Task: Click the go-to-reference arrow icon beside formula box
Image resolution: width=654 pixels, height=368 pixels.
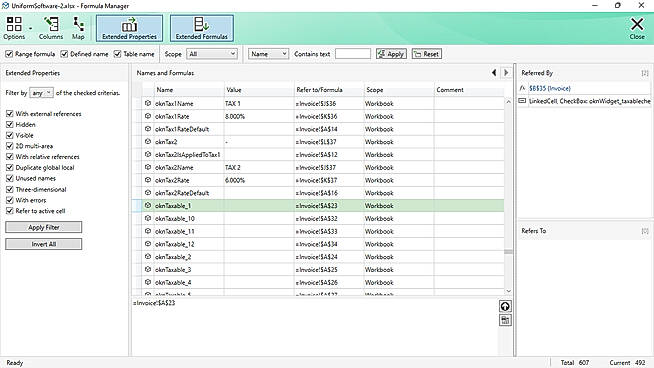Action: 505,307
